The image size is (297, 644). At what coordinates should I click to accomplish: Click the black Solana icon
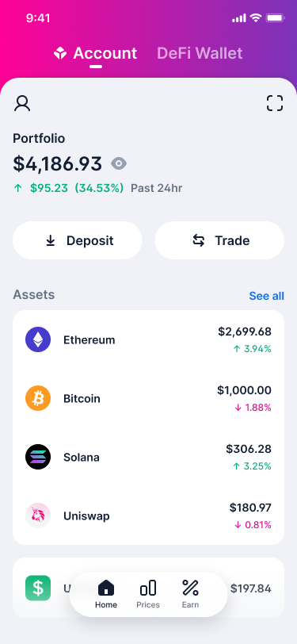click(38, 457)
